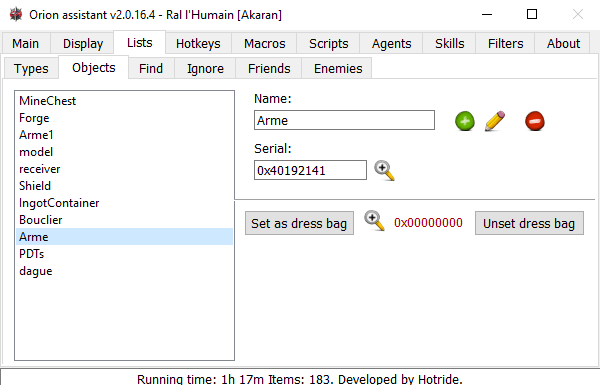The width and height of the screenshot is (600, 385).
Task: Open the Friends sub-tab
Action: point(269,69)
